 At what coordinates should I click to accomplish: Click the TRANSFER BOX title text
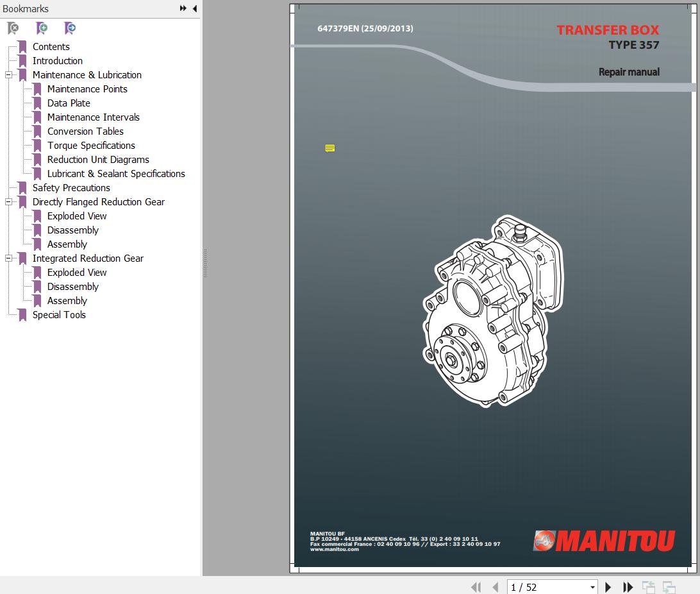point(608,30)
